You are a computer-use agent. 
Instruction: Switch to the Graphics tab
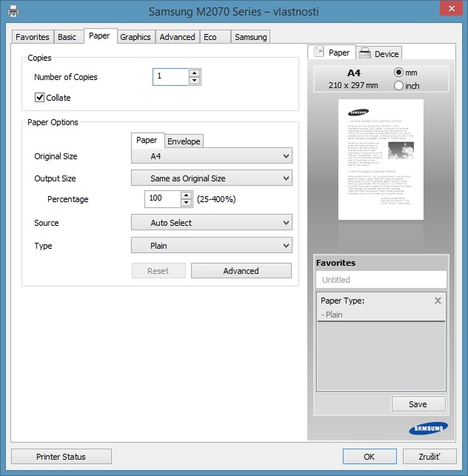point(135,37)
